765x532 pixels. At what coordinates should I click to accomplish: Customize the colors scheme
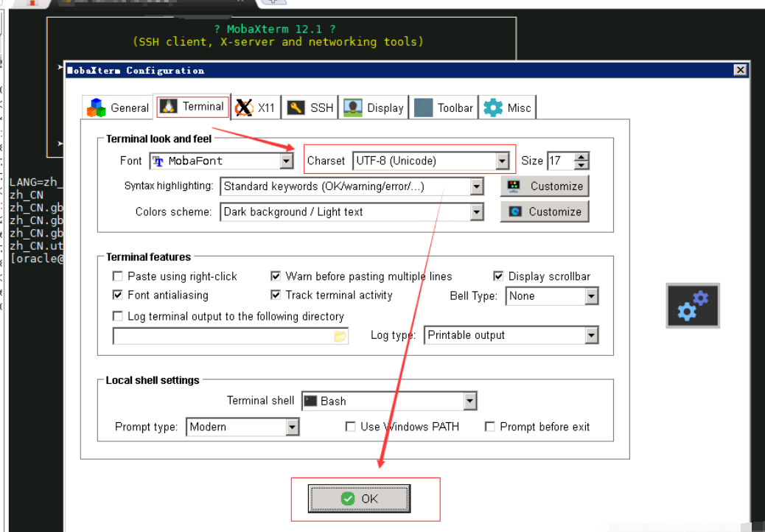545,211
